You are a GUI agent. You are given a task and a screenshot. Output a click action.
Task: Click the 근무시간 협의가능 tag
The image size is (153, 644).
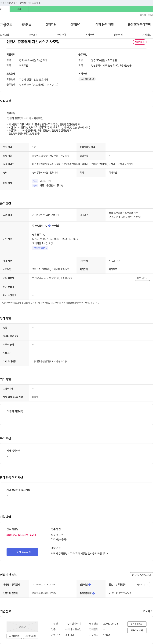pos(40,248)
